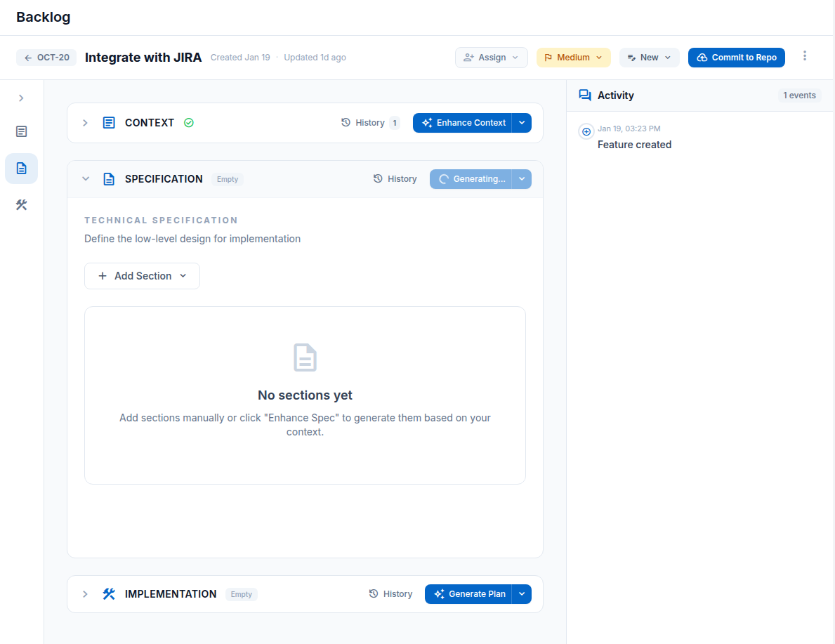This screenshot has width=835, height=644.
Task: Click the green check icon beside CONTEXT
Action: pyautogui.click(x=188, y=122)
